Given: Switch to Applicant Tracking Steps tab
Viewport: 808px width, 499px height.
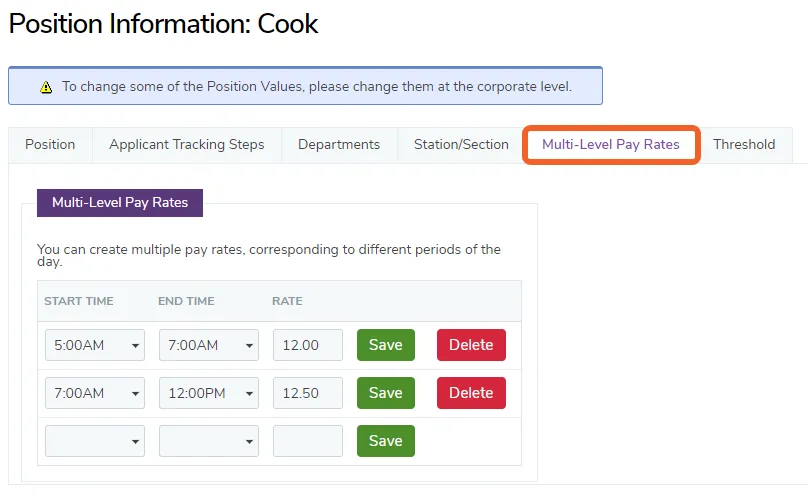Looking at the screenshot, I should coord(187,144).
